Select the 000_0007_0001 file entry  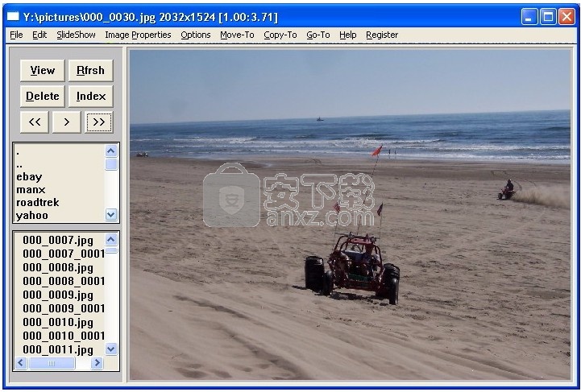pos(64,254)
